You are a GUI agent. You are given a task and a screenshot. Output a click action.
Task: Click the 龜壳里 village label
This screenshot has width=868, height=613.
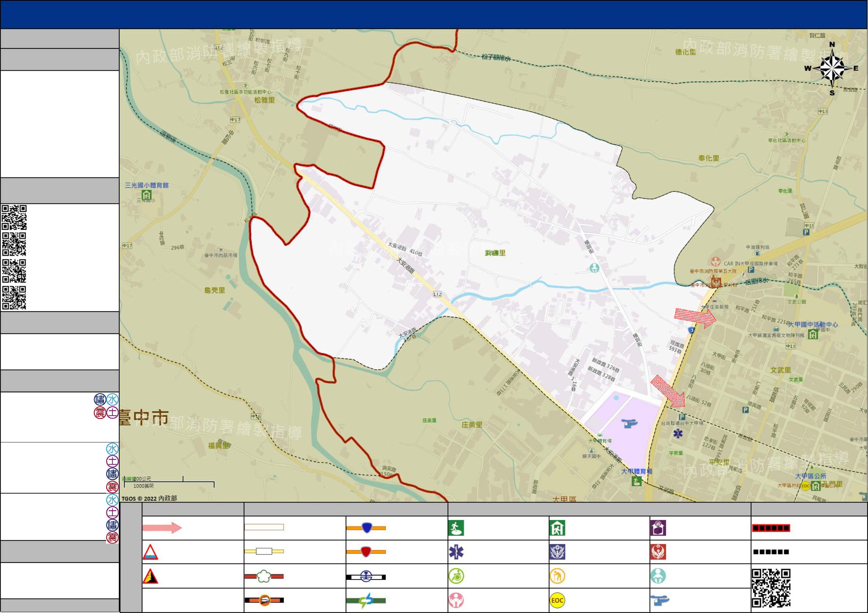click(x=215, y=290)
